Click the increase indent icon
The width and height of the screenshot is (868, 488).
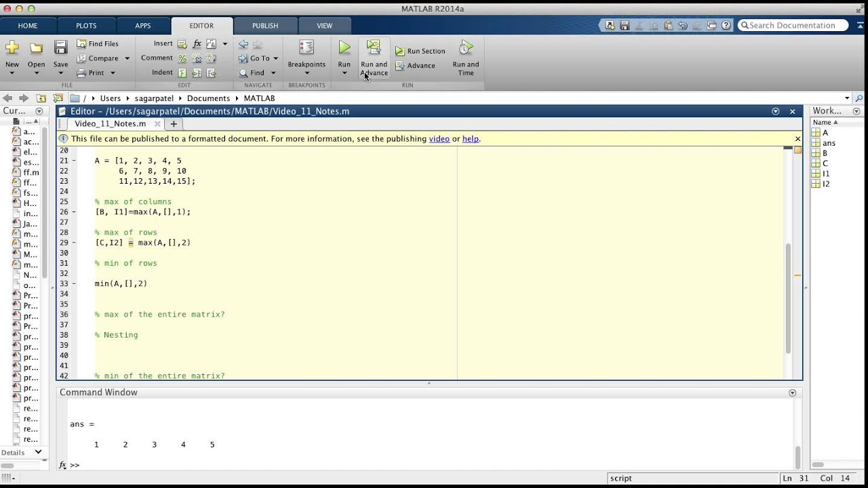[197, 73]
